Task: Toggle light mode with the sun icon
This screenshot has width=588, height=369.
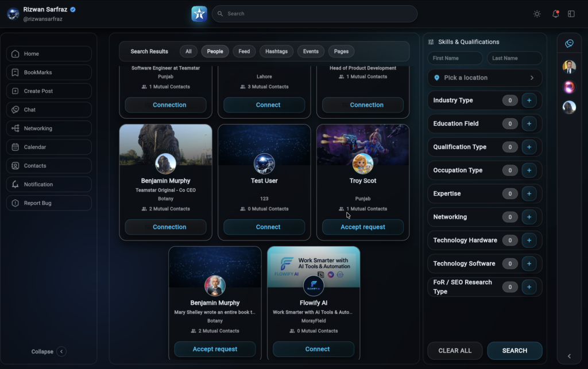Action: (536, 13)
